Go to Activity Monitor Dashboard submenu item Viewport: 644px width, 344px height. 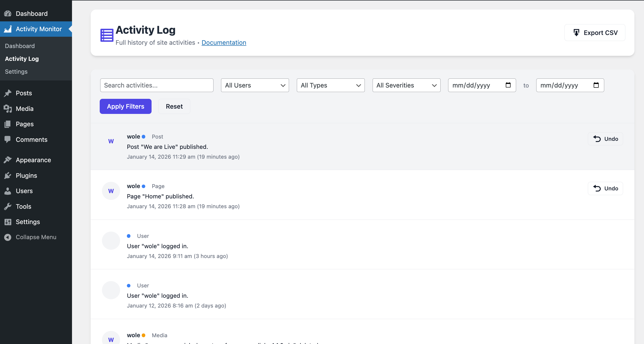(20, 46)
